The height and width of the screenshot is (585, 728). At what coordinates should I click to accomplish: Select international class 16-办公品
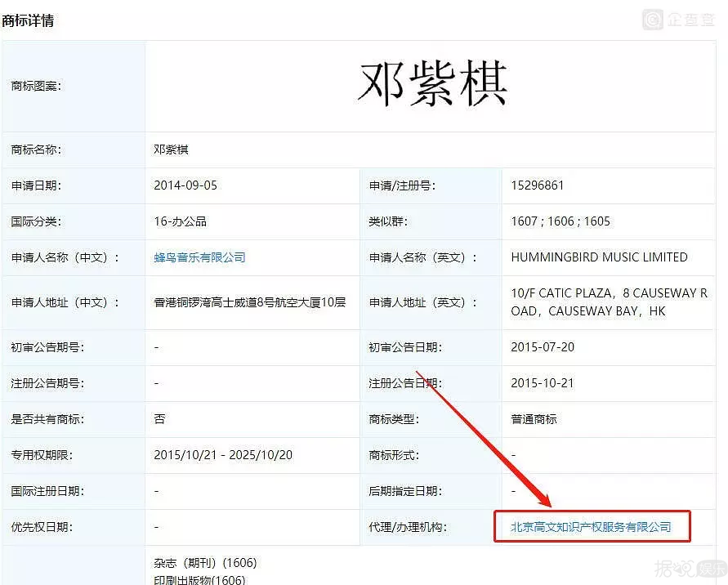point(180,221)
